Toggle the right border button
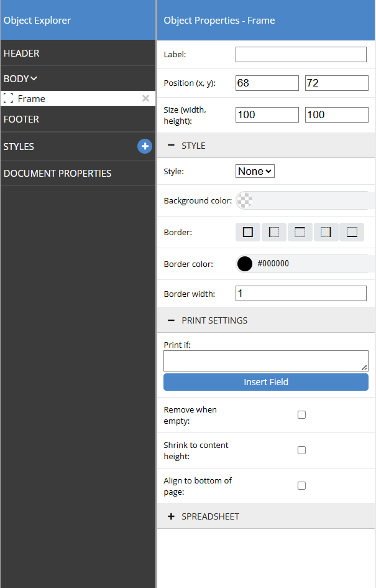The image size is (376, 588). click(326, 232)
